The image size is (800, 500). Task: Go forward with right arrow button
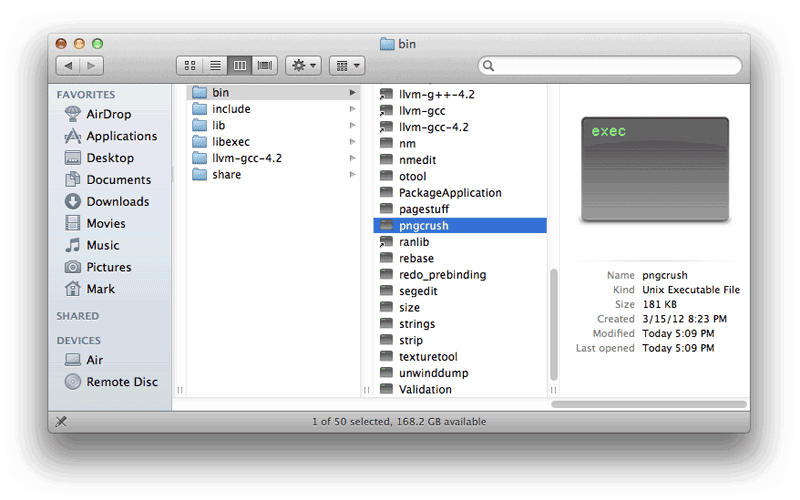tap(92, 65)
